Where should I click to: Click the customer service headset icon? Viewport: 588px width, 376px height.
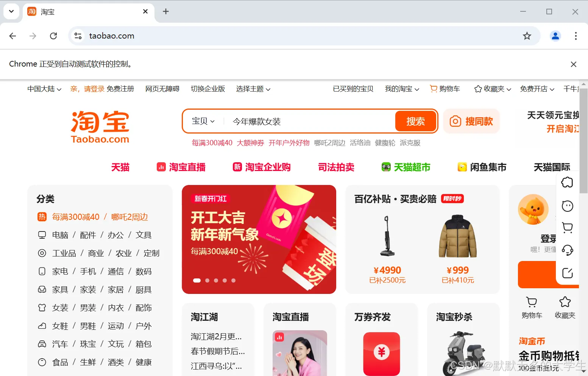567,250
